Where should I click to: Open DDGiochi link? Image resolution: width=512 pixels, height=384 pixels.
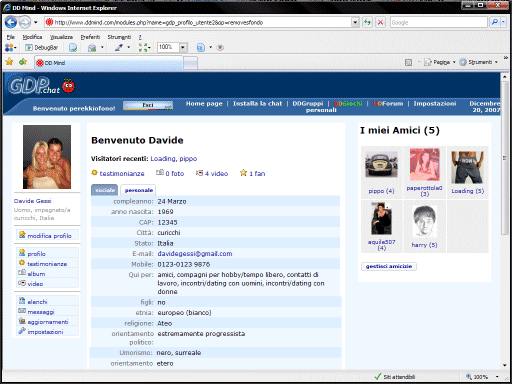tap(348, 104)
